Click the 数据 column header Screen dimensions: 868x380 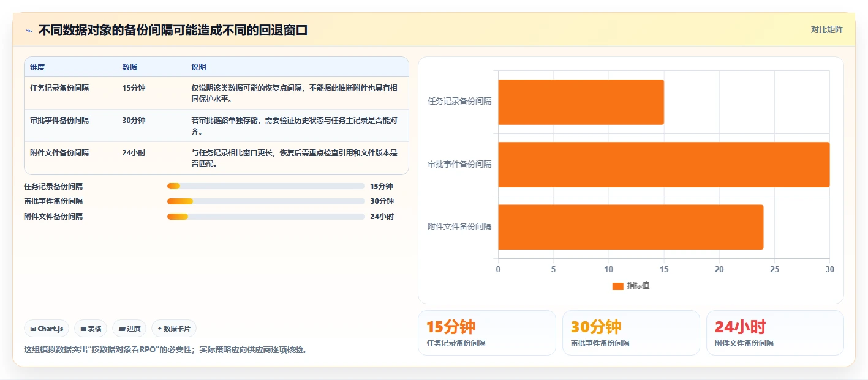pyautogui.click(x=129, y=67)
